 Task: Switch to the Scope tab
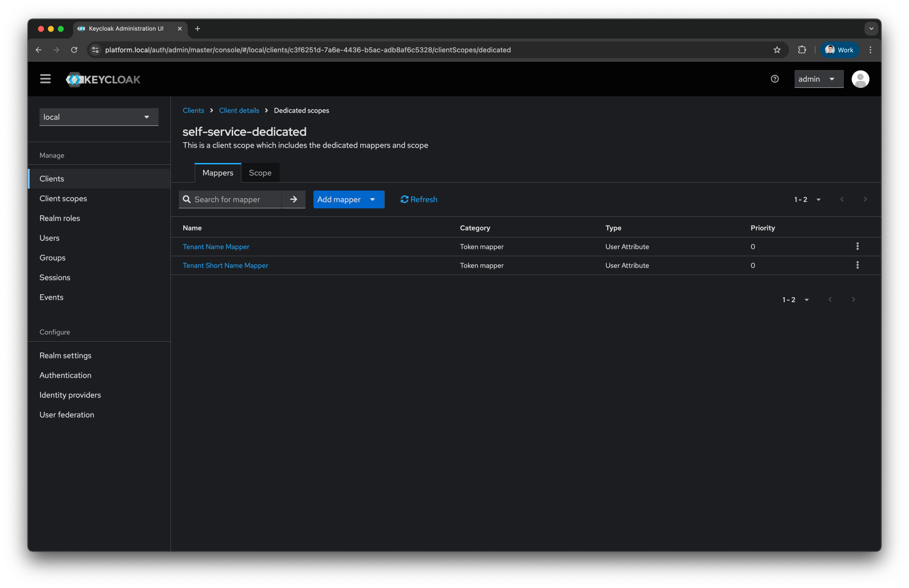click(260, 173)
